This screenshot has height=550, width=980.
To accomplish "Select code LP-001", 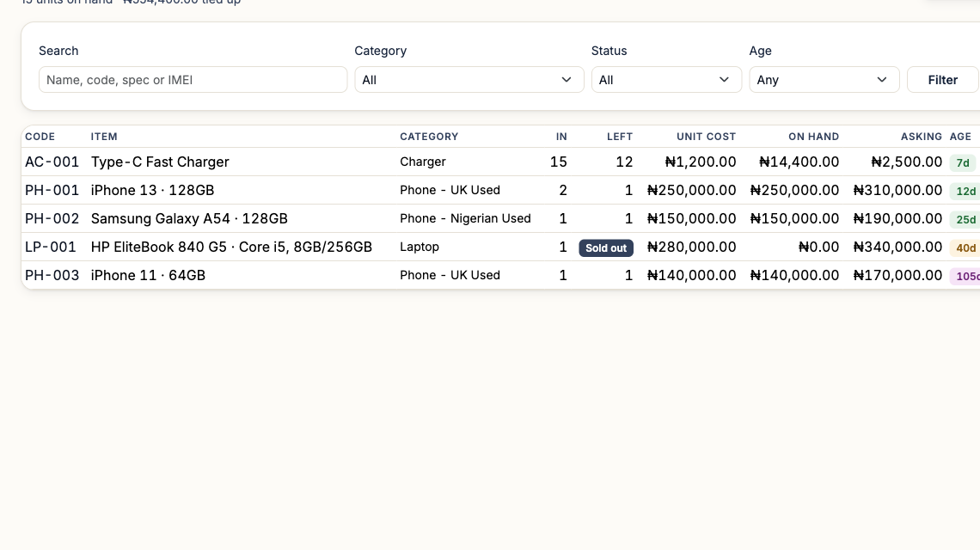I will tap(51, 247).
